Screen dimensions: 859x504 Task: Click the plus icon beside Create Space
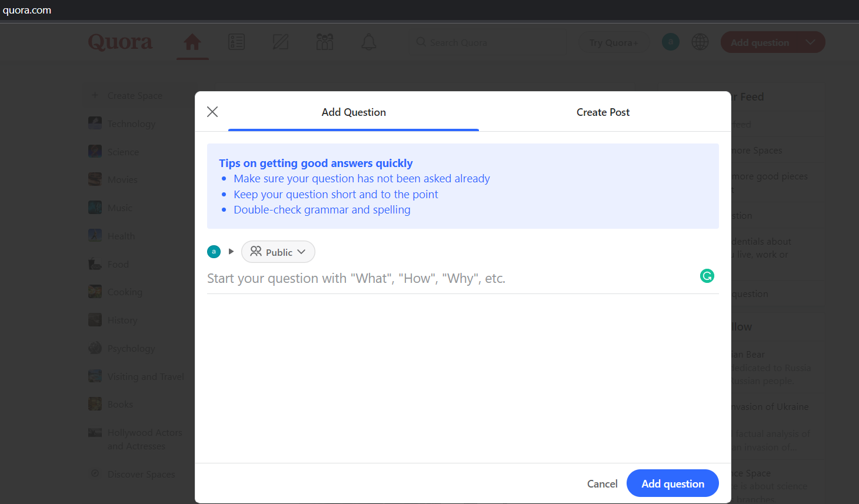point(95,95)
